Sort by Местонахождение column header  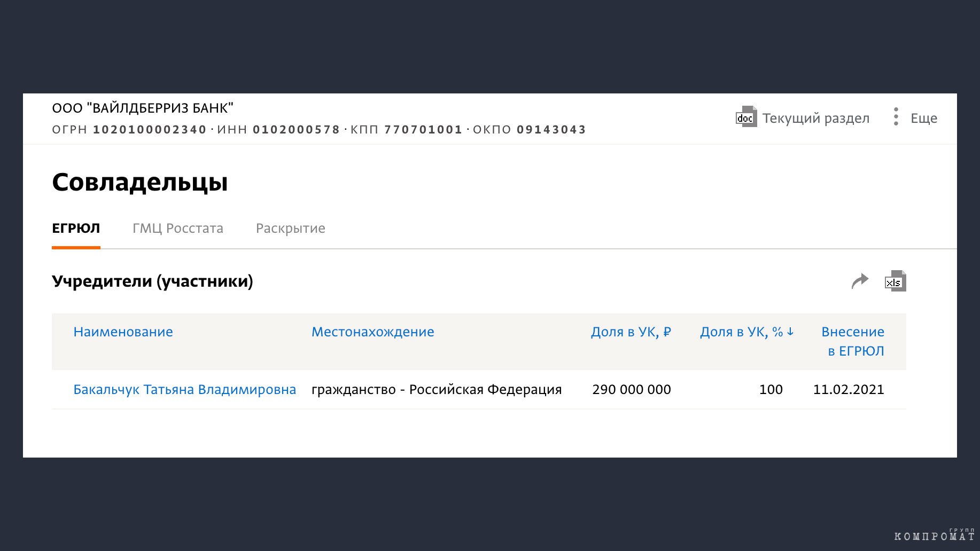tap(373, 332)
